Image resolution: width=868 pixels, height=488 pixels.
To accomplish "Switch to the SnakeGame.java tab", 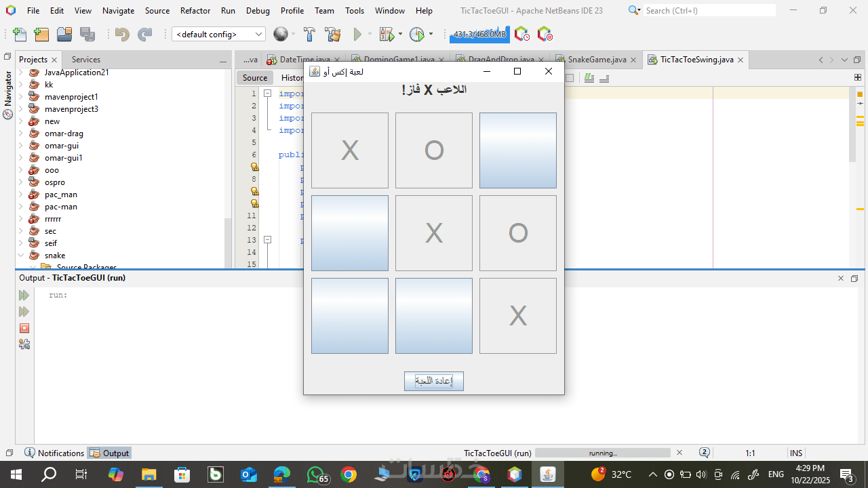I will (597, 60).
